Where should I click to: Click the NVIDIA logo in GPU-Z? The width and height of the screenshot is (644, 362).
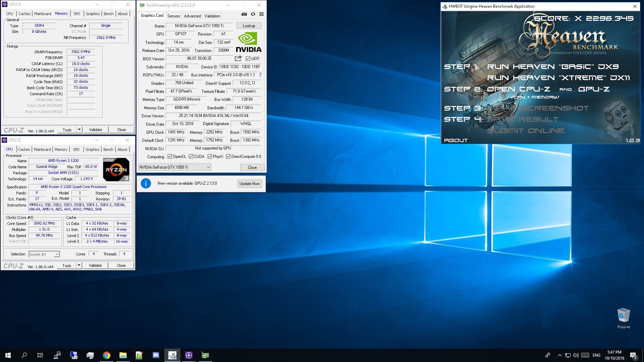pyautogui.click(x=249, y=42)
